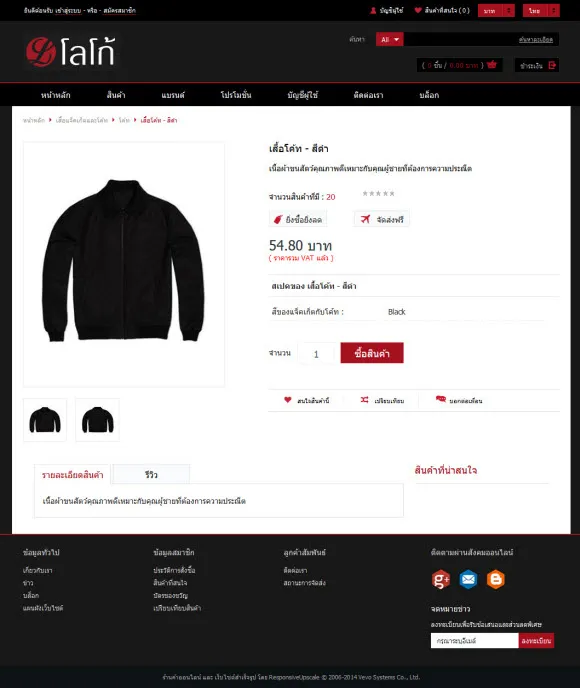Open the All category search dropdown
Viewport: 580px width, 688px height.
pos(390,39)
